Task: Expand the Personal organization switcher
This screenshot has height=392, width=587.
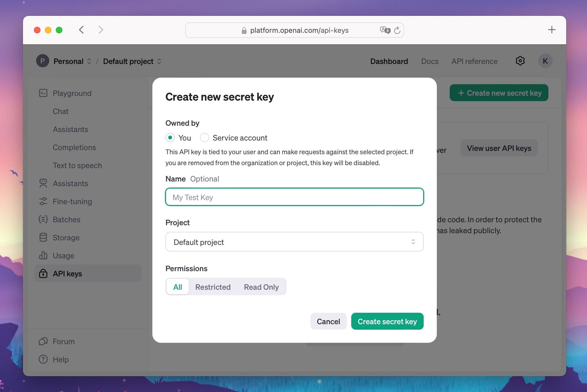Action: tap(89, 61)
